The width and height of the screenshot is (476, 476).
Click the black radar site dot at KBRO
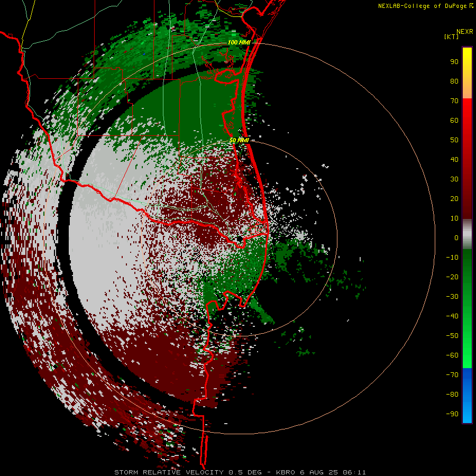[x=240, y=239]
